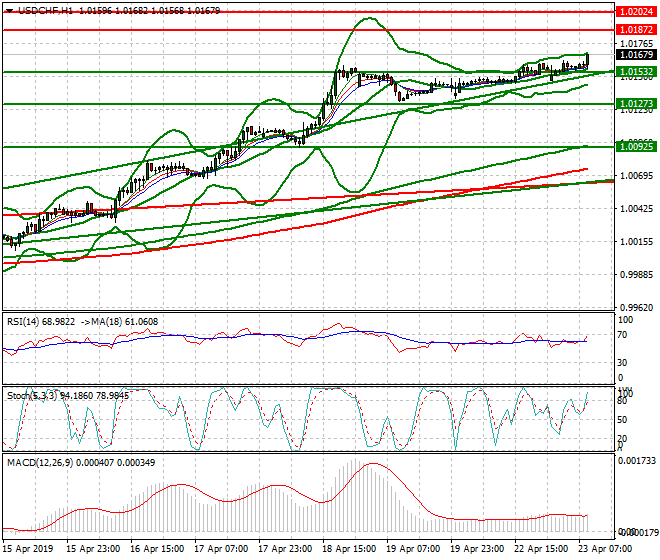Click the 0.99620 price scale value
This screenshot has height=560, width=660.
tap(637, 308)
